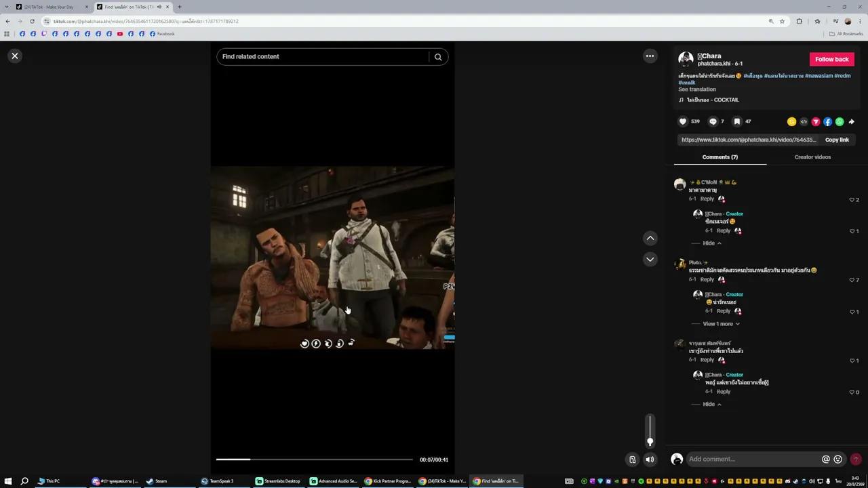The image size is (868, 488).
Task: Adjust the vertical volume slider
Action: [650, 431]
